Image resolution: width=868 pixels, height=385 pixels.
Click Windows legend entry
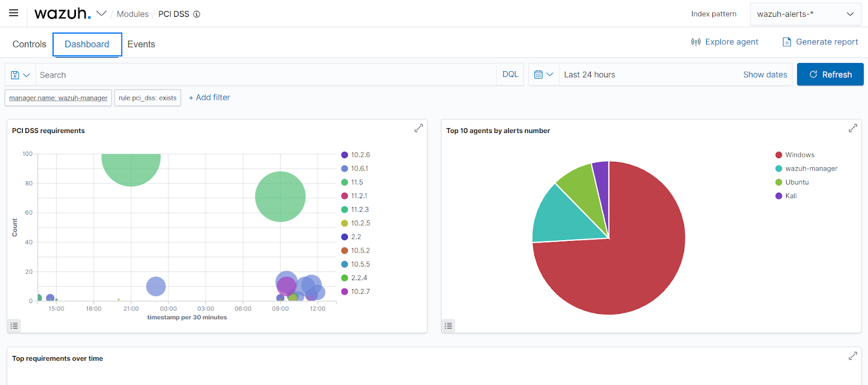click(795, 155)
